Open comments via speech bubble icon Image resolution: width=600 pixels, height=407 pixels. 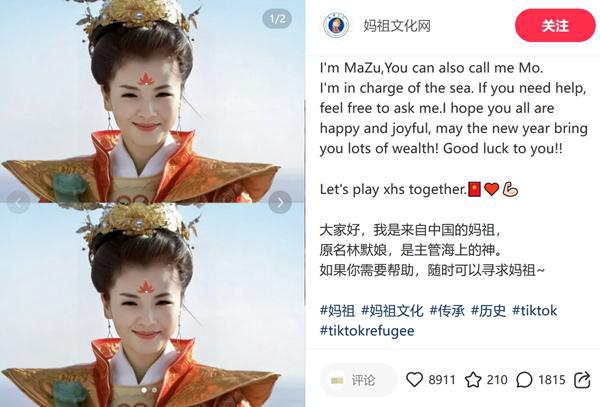(x=524, y=380)
